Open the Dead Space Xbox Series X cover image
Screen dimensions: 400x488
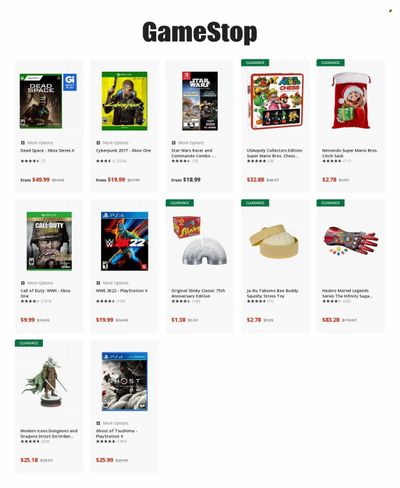tap(41, 101)
